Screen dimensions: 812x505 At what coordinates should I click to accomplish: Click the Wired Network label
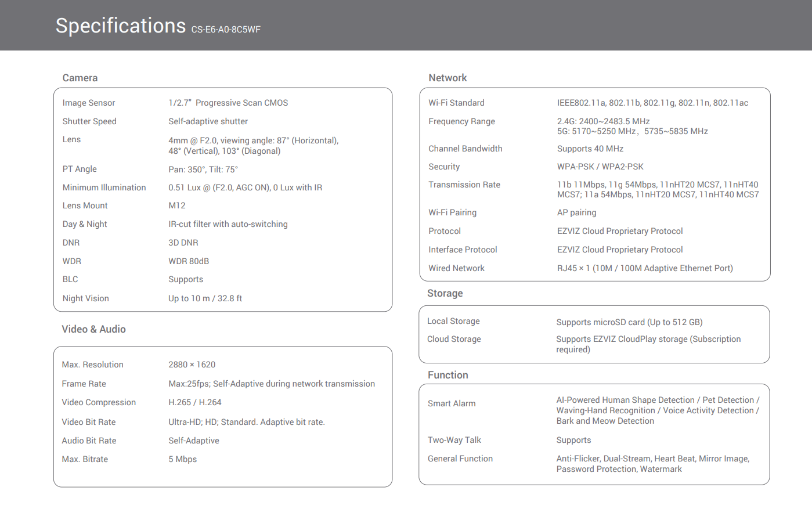coord(456,268)
